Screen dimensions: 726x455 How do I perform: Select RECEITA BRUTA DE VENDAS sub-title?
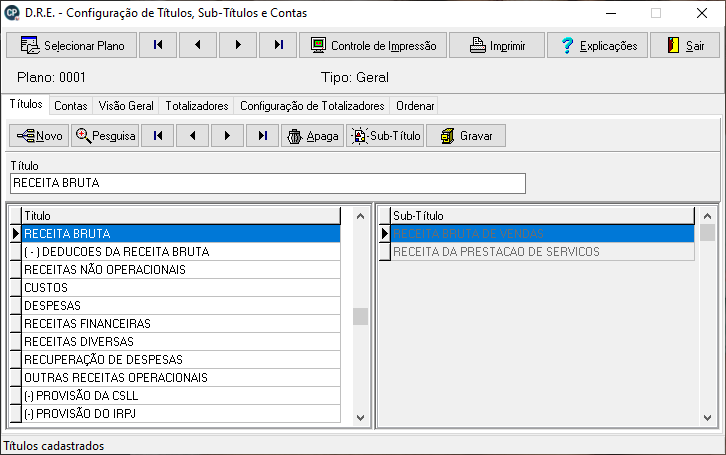click(x=542, y=234)
